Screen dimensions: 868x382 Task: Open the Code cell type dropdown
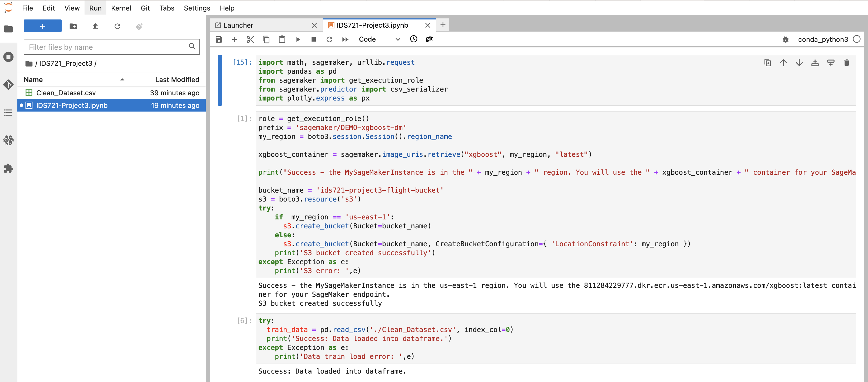pyautogui.click(x=379, y=39)
